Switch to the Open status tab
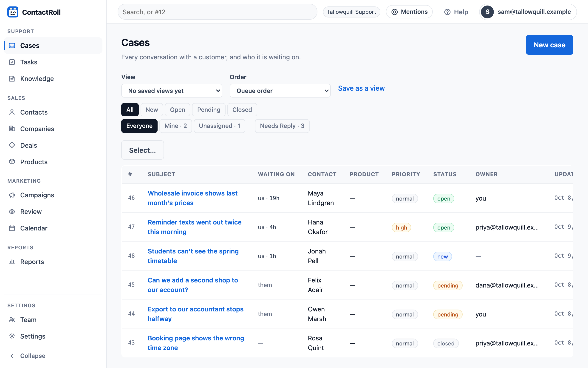The height and width of the screenshot is (368, 588). pyautogui.click(x=178, y=110)
